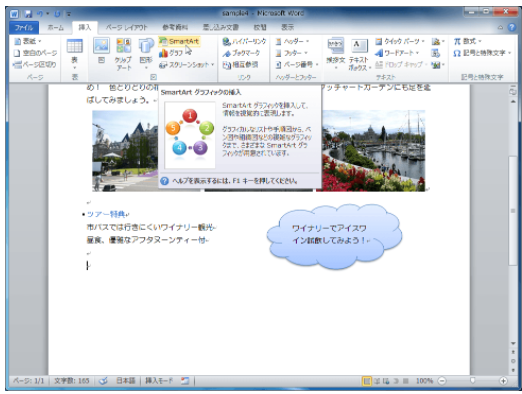Image resolution: width=522 pixels, height=394 pixels.
Task: Open the 表紙 cover page gallery
Action: coord(28,41)
